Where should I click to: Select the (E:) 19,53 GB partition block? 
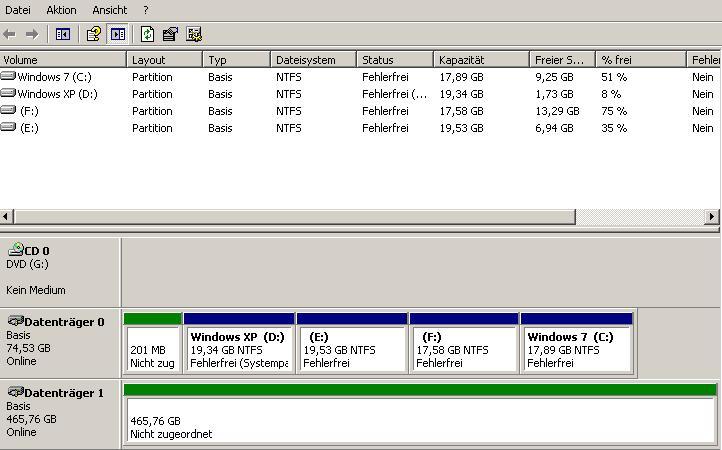[x=352, y=343]
